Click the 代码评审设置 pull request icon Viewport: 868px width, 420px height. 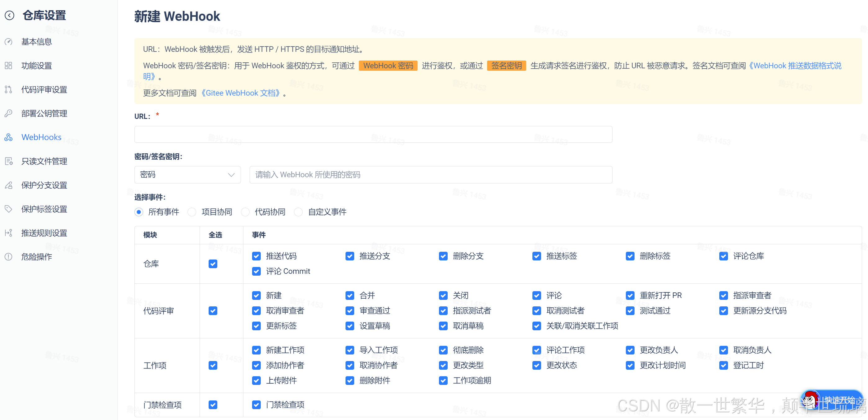[x=8, y=90]
